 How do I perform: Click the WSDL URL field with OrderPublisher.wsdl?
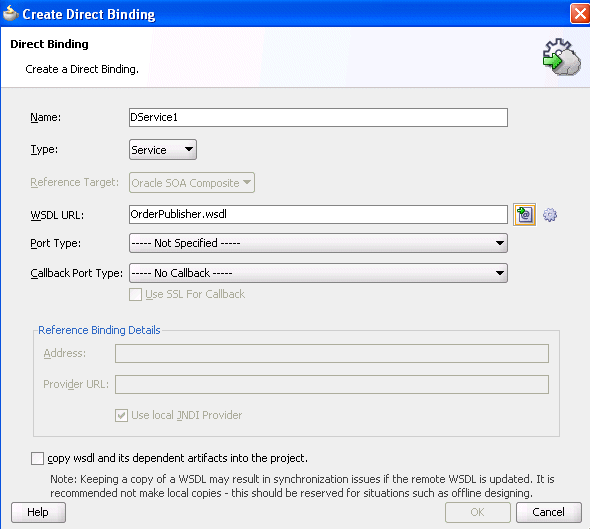pyautogui.click(x=318, y=214)
